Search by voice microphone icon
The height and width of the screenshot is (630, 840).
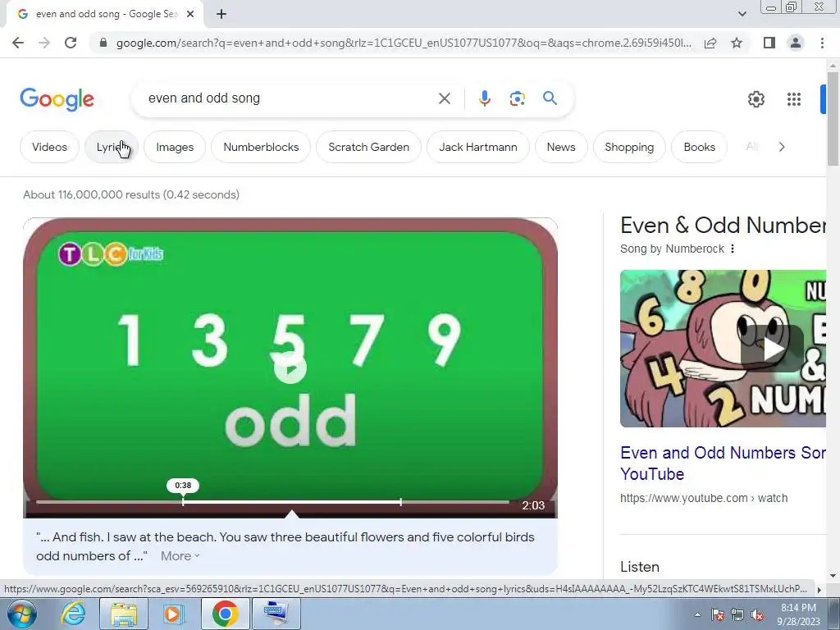pyautogui.click(x=484, y=98)
